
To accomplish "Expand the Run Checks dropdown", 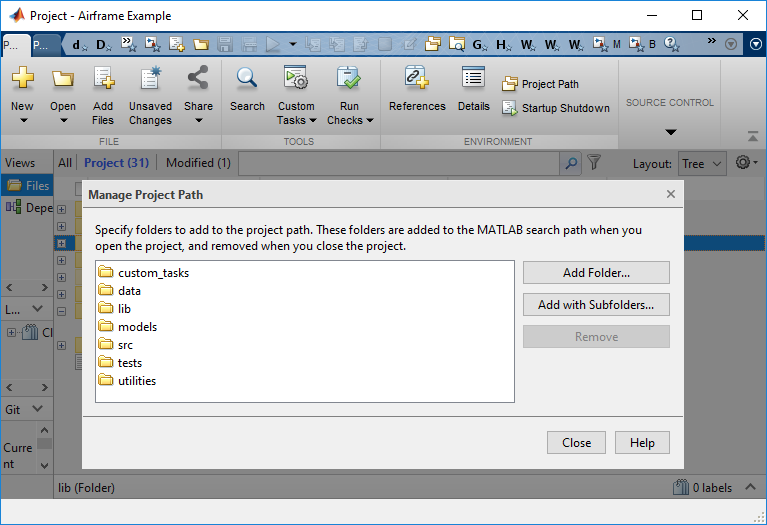I will coord(350,120).
